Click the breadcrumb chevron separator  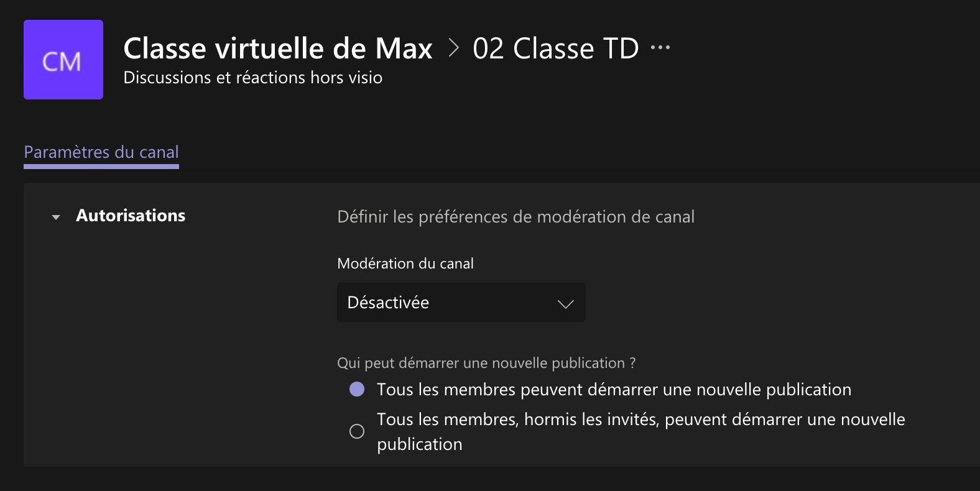coord(453,48)
